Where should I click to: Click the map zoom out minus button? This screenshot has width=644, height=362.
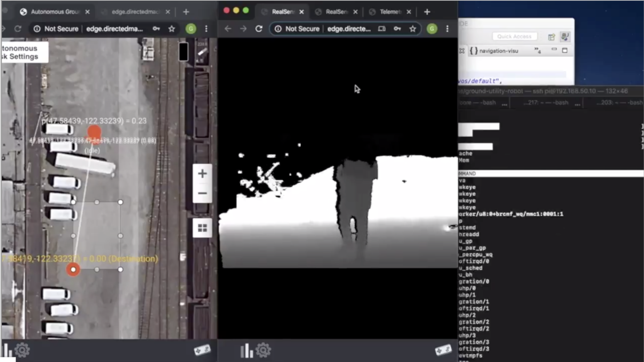click(202, 193)
